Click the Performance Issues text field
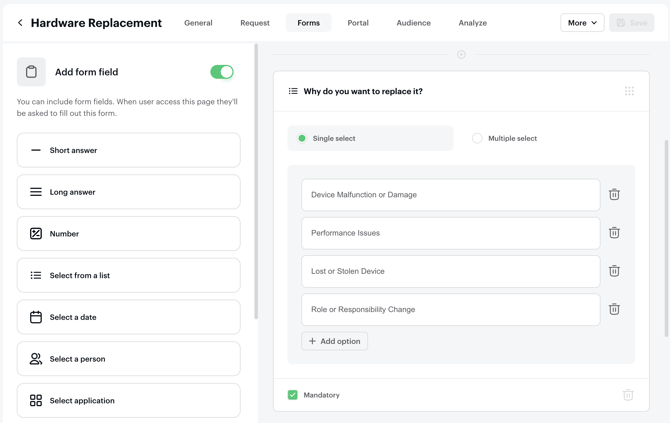Image resolution: width=670 pixels, height=423 pixels. point(450,233)
